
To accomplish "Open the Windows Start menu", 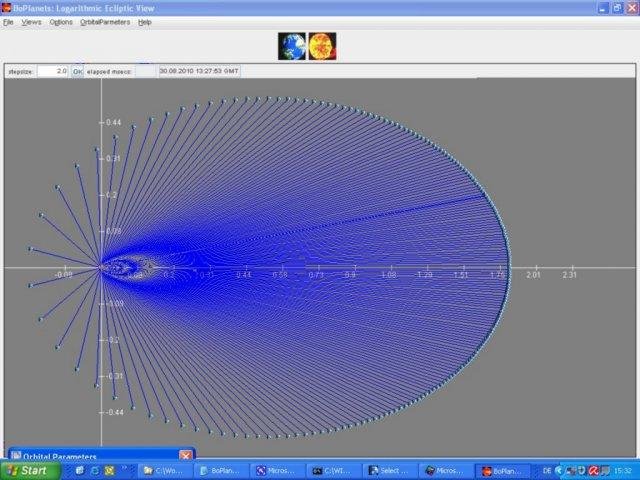I will pyautogui.click(x=28, y=470).
